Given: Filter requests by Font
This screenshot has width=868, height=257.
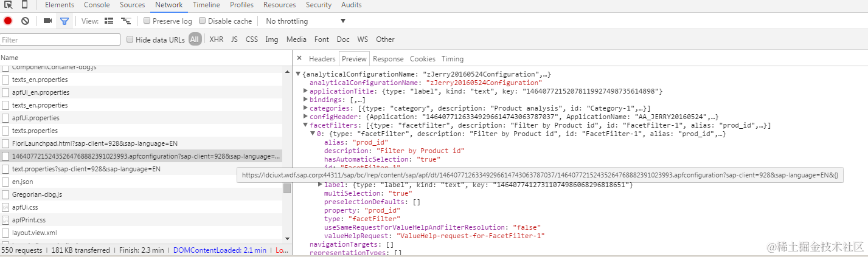Looking at the screenshot, I should pos(322,39).
